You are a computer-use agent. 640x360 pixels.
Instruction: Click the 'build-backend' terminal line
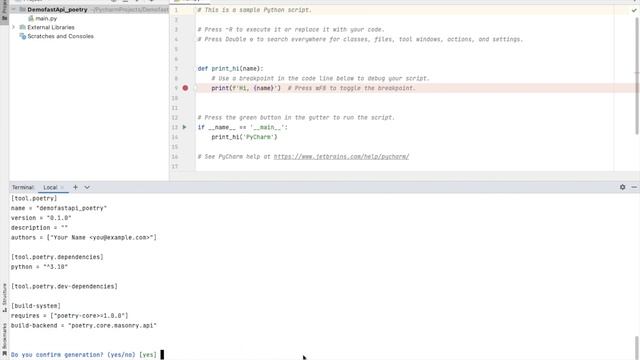click(84, 326)
